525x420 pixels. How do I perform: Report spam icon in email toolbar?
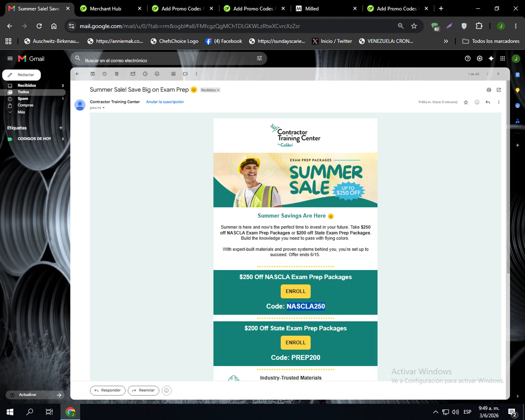pos(105,74)
